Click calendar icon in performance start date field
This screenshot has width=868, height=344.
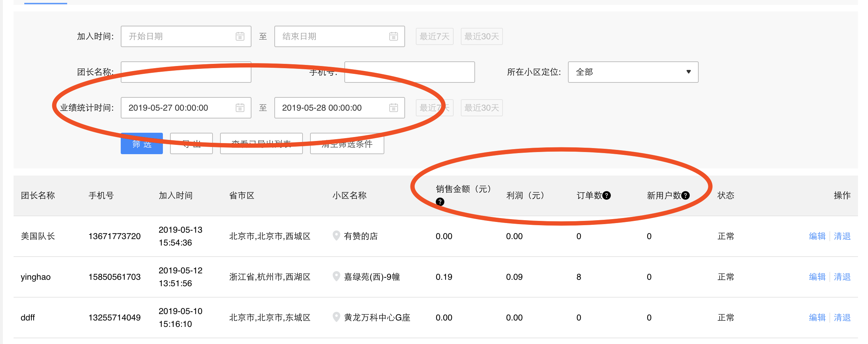click(240, 108)
